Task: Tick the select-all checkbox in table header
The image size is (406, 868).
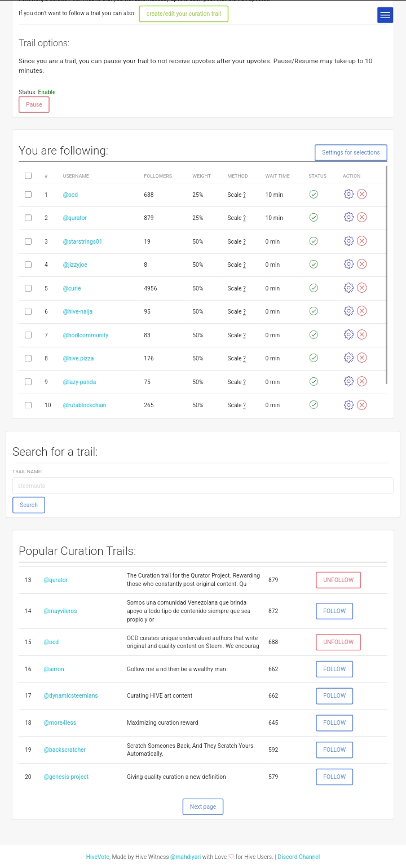Action: tap(28, 175)
